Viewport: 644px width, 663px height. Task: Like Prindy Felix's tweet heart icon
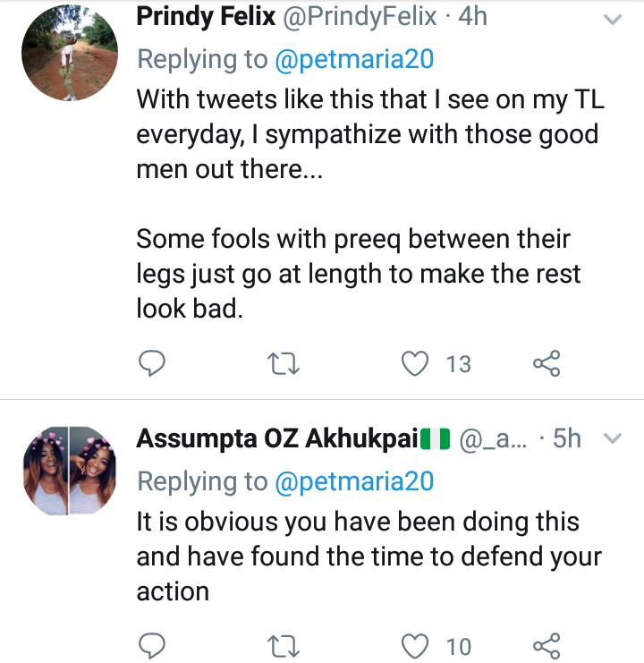tap(414, 363)
